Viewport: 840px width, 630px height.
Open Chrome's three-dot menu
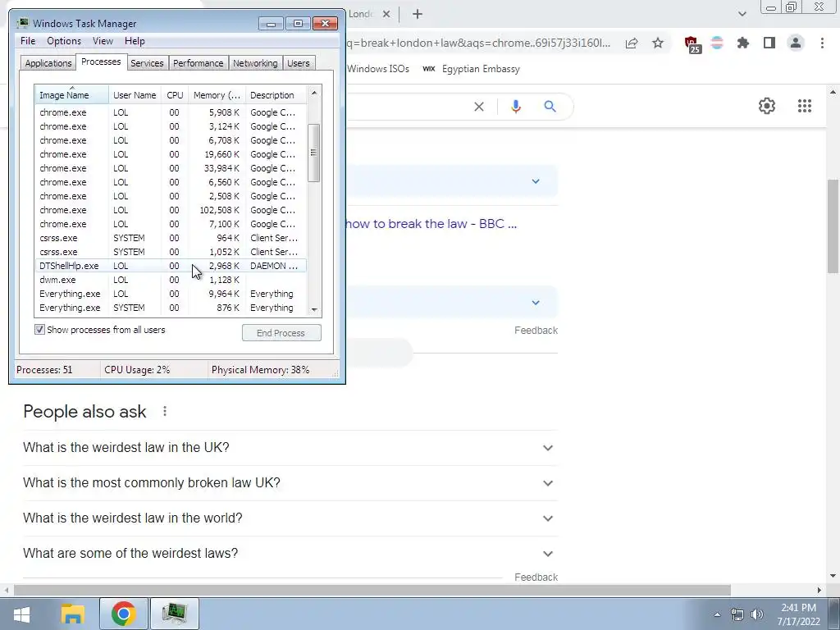coord(822,43)
